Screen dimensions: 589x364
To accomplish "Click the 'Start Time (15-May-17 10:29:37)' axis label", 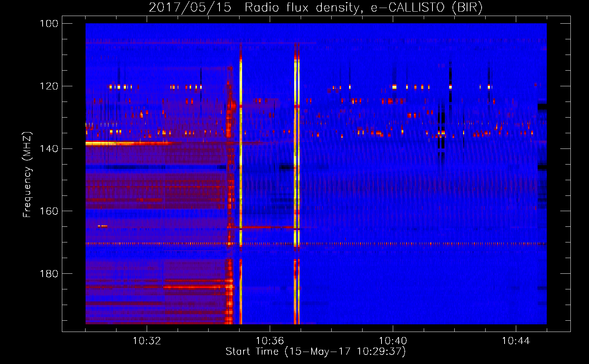I will [316, 352].
